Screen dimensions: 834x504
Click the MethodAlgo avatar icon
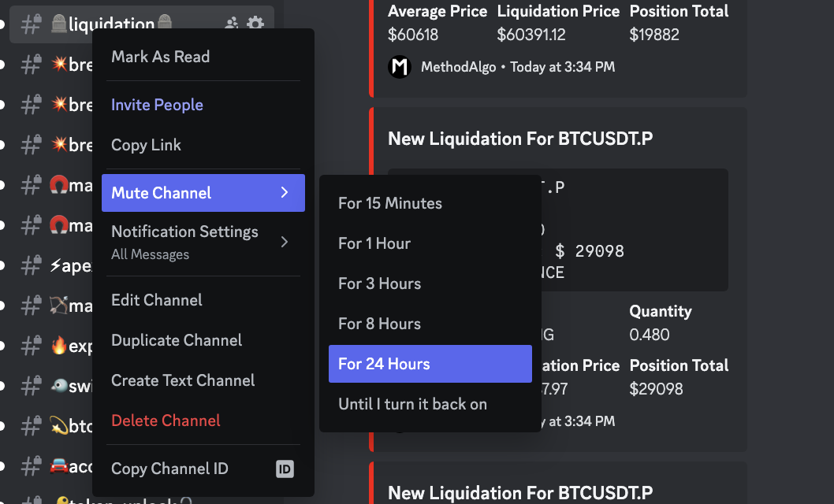(400, 67)
